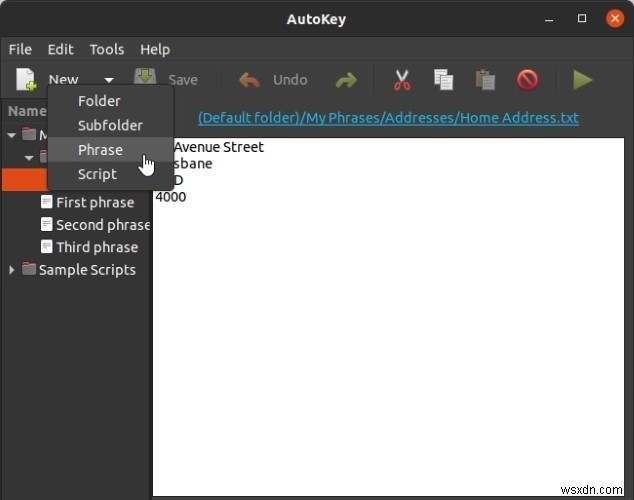Collapse the top-level phrases folder
The height and width of the screenshot is (500, 634).
click(12, 135)
